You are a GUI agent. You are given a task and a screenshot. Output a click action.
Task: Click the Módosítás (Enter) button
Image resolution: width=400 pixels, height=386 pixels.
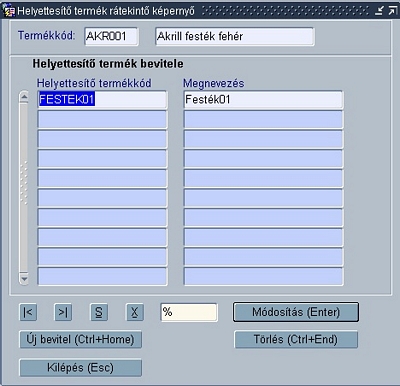[x=296, y=312]
